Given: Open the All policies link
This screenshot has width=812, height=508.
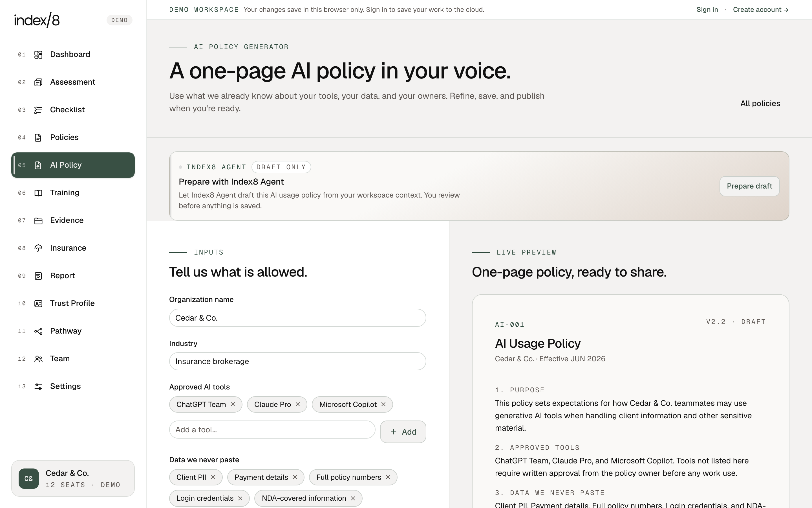Looking at the screenshot, I should (x=760, y=104).
